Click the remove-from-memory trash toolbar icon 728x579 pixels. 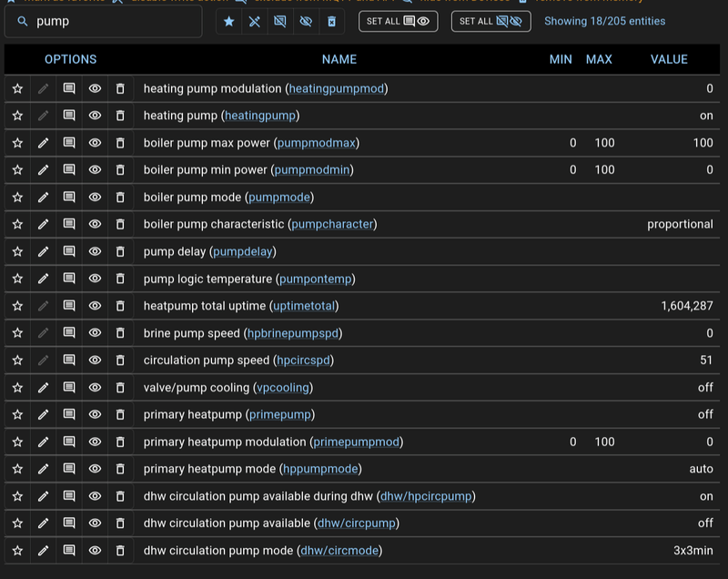pyautogui.click(x=330, y=21)
